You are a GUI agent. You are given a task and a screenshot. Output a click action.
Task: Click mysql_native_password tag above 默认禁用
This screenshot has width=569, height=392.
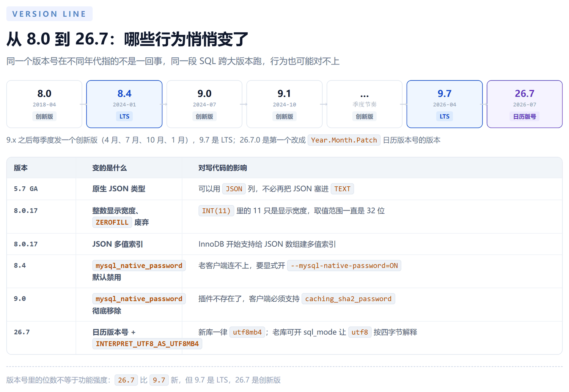139,266
